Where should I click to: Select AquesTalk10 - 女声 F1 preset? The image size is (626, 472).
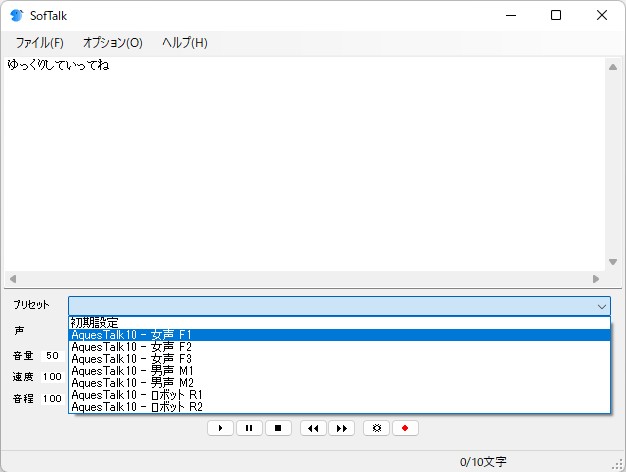(339, 335)
